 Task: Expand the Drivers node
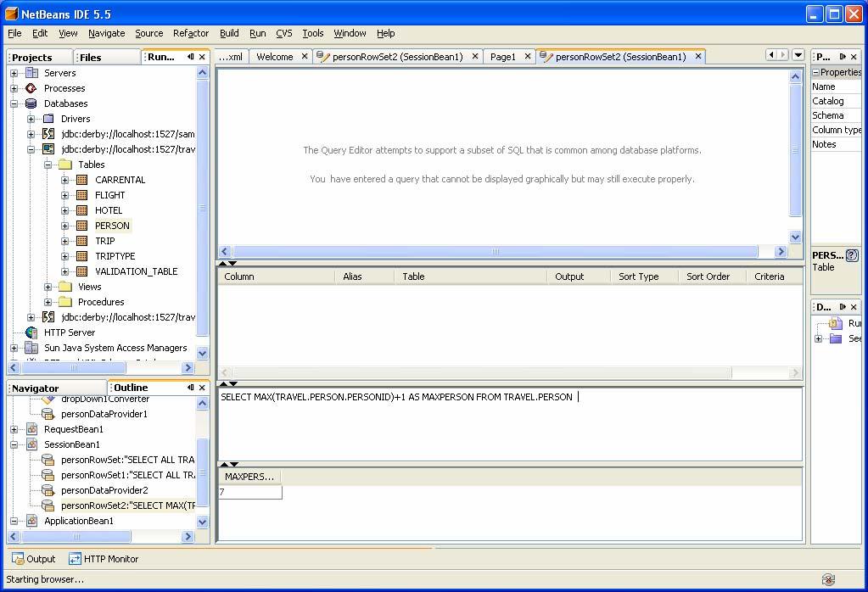coord(31,119)
